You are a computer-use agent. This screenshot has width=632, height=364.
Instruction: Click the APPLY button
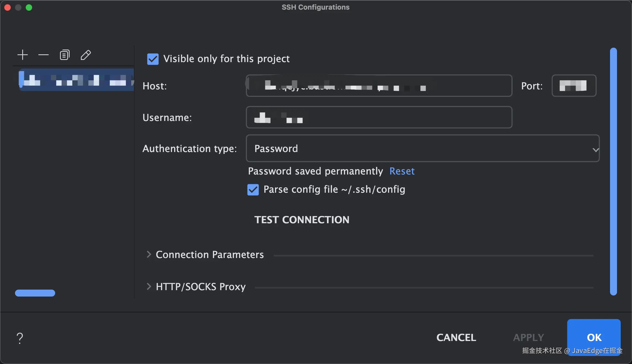528,338
